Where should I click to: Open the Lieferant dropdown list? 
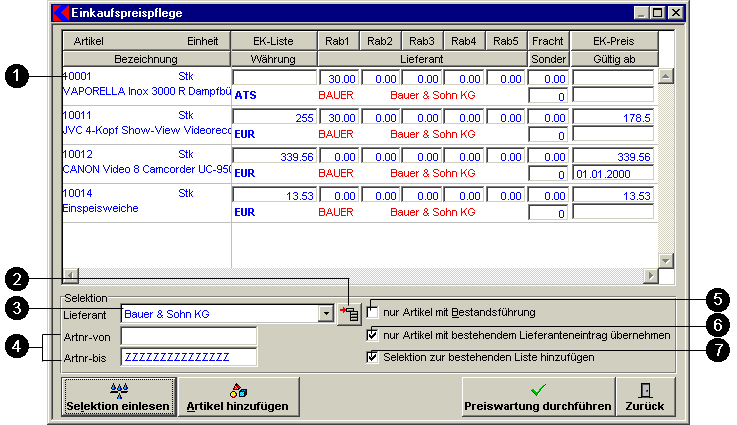click(x=325, y=314)
